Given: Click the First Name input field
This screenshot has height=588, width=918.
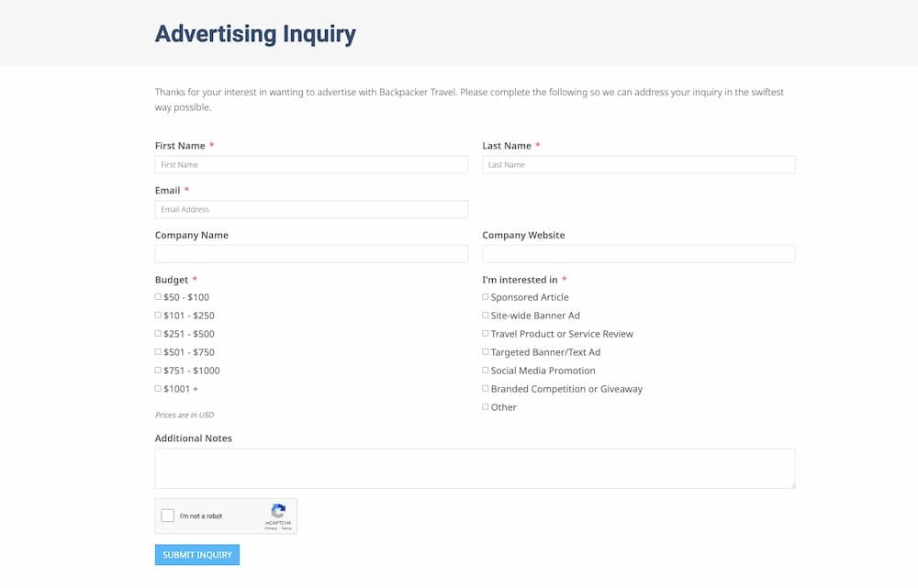Looking at the screenshot, I should 311,164.
